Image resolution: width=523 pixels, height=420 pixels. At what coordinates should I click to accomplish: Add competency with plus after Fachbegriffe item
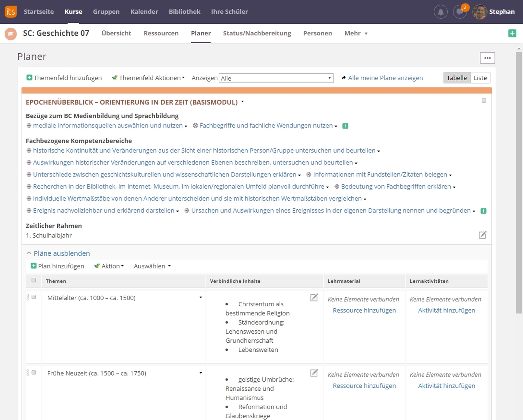[345, 126]
